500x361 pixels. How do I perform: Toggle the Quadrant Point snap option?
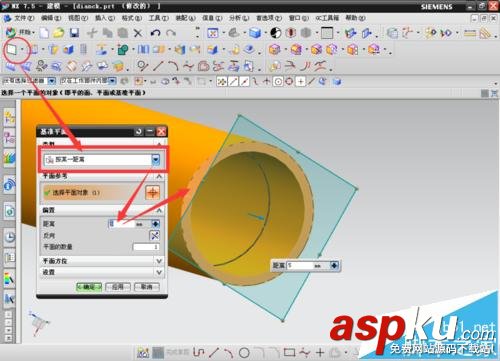pyautogui.click(x=289, y=81)
